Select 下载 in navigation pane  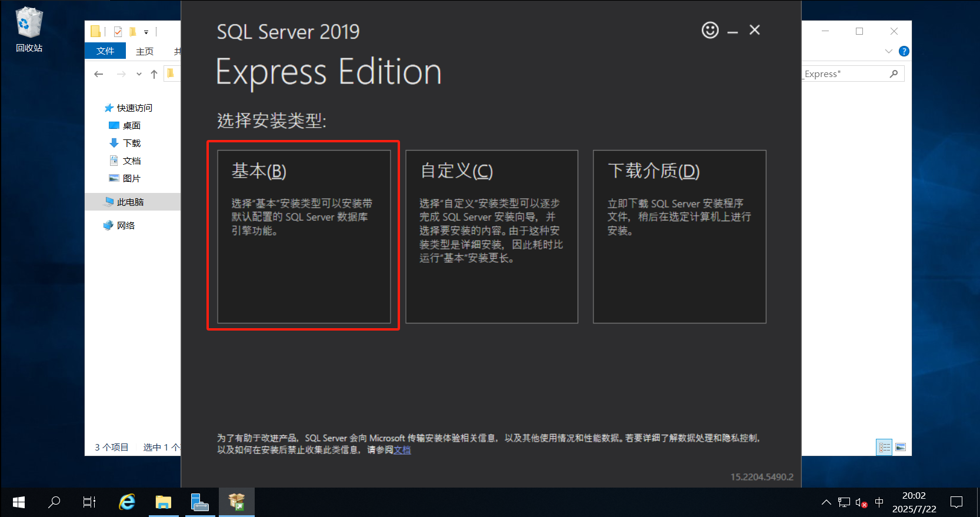(x=125, y=143)
